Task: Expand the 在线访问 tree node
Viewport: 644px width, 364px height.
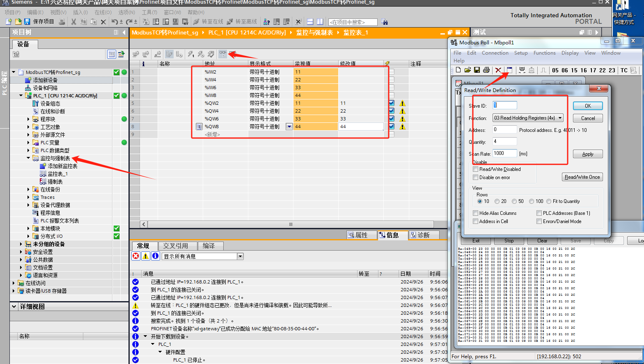Action: coord(14,283)
